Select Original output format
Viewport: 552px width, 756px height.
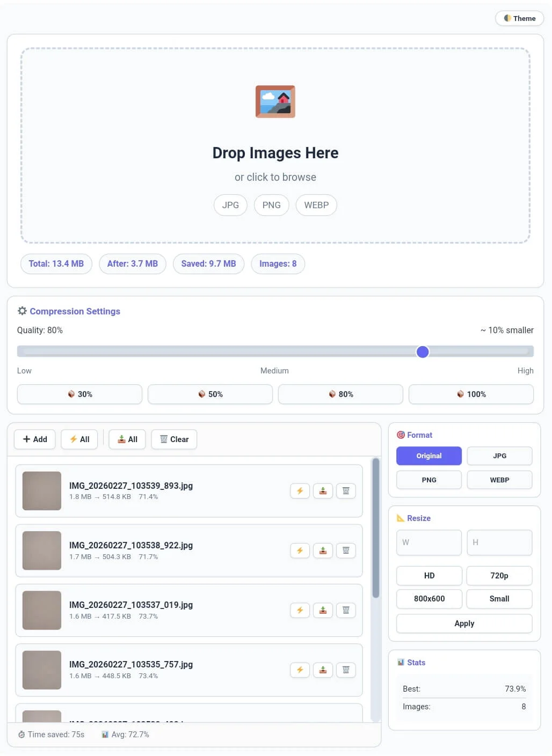pyautogui.click(x=428, y=456)
